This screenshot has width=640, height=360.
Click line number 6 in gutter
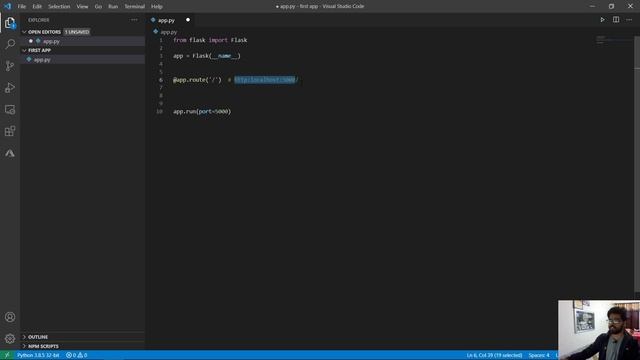[161, 80]
